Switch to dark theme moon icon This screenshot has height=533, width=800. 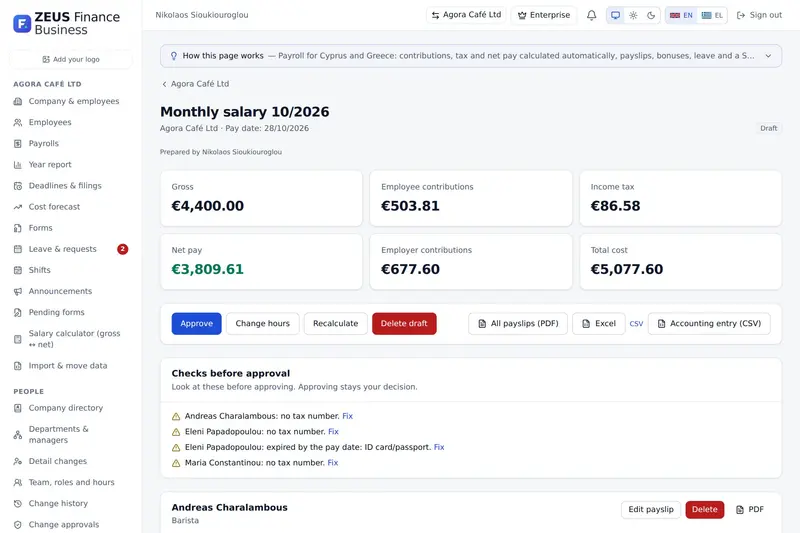click(x=651, y=15)
